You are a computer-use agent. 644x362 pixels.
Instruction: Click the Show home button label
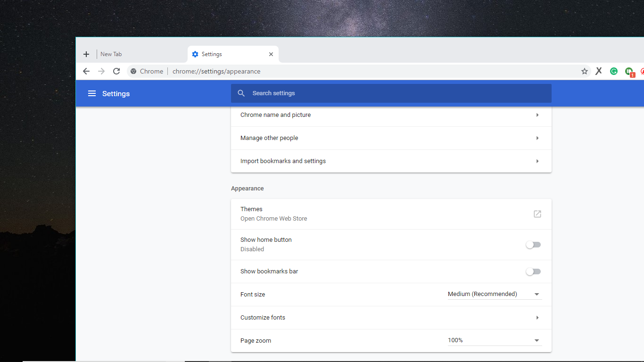point(266,240)
